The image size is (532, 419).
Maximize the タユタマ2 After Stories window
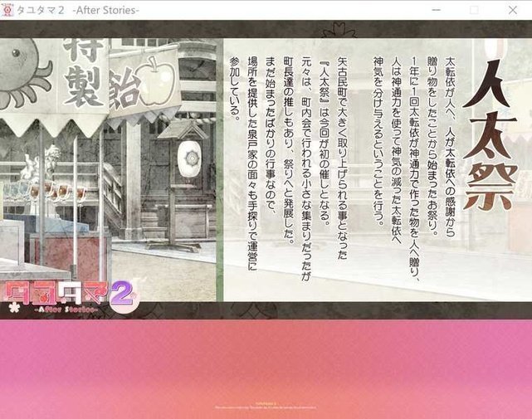(474, 10)
